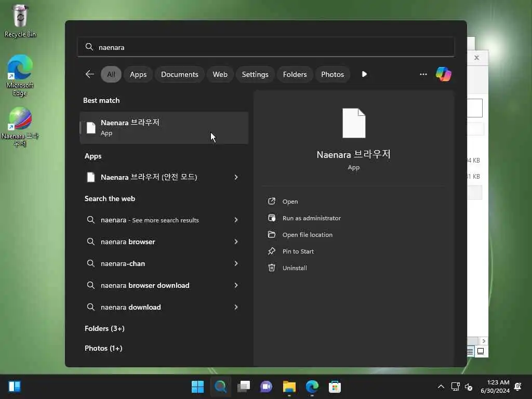Open Microsoft Store on taskbar
Viewport: 532px width, 399px height.
[335, 387]
